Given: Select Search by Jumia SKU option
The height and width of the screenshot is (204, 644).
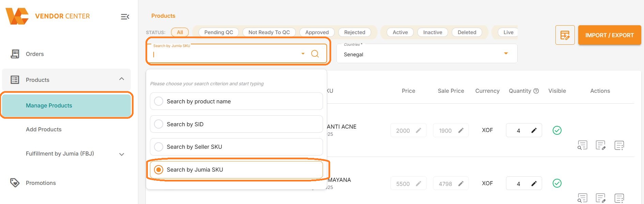Looking at the screenshot, I should [236, 170].
